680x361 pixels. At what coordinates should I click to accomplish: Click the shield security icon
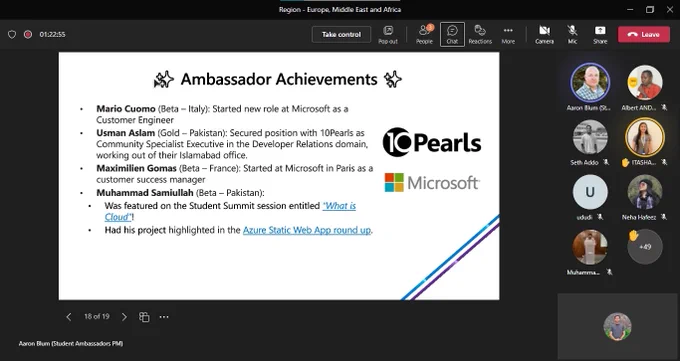[x=12, y=34]
